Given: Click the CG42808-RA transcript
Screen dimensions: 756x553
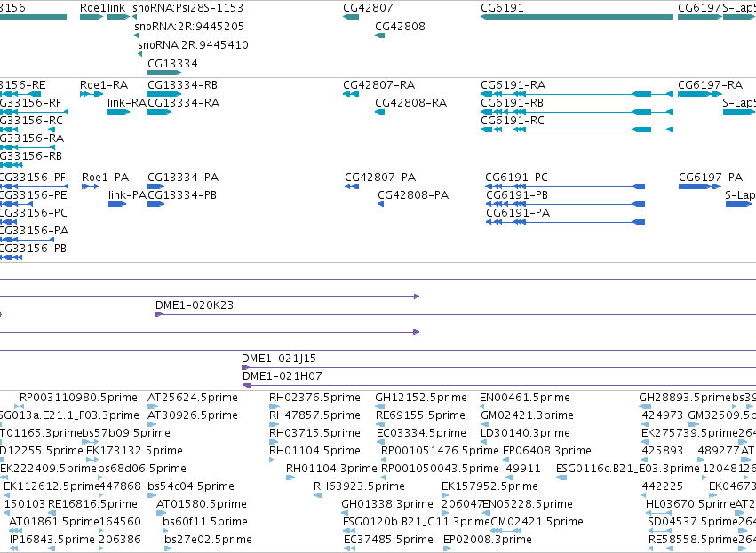Looking at the screenshot, I should (380, 112).
